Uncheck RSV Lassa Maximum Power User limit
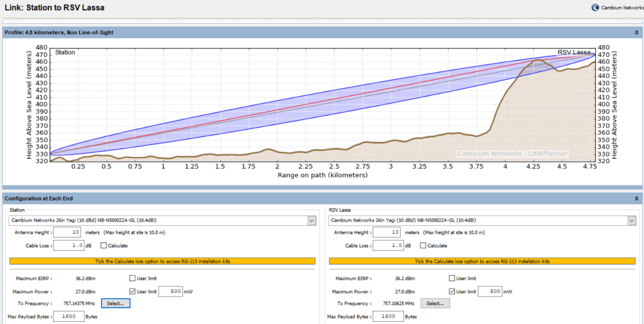Screen dimensions: 644x324 point(452,292)
